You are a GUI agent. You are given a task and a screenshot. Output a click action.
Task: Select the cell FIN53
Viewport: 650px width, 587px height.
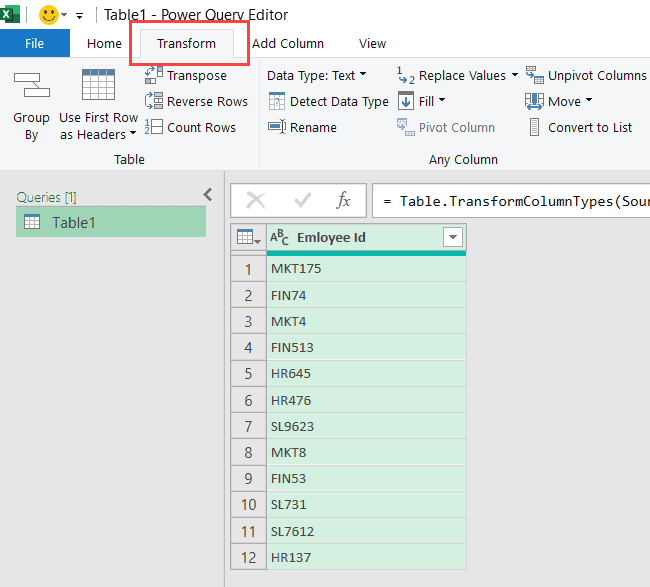tap(366, 478)
